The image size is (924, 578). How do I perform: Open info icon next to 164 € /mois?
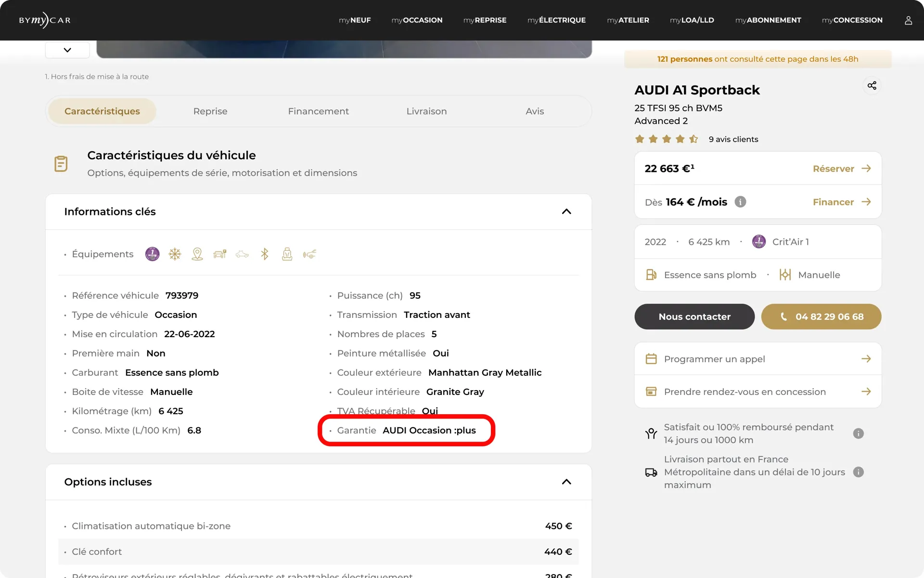click(740, 202)
